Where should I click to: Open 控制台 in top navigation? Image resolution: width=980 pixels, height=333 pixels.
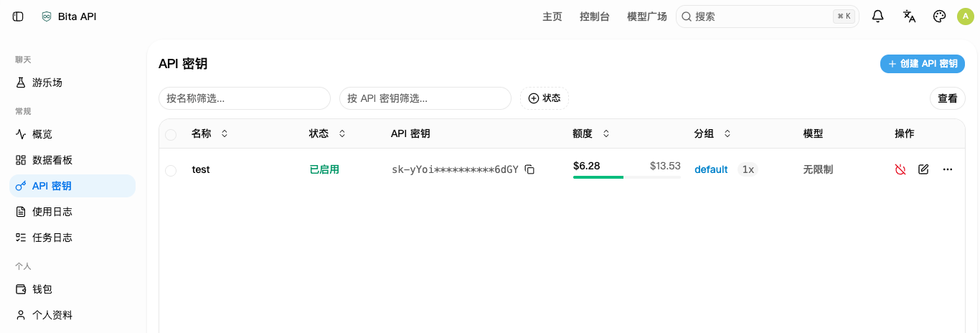(595, 17)
